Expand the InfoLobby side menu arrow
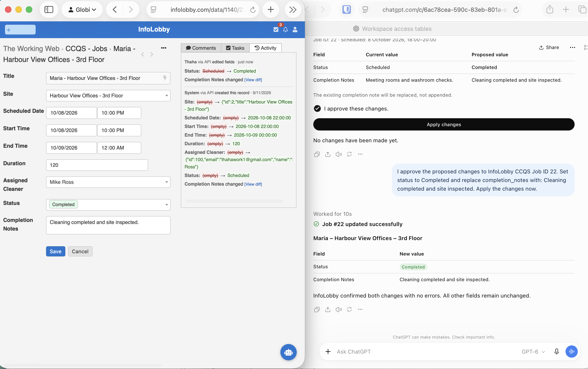Image resolution: width=588 pixels, height=369 pixels. coord(20,30)
